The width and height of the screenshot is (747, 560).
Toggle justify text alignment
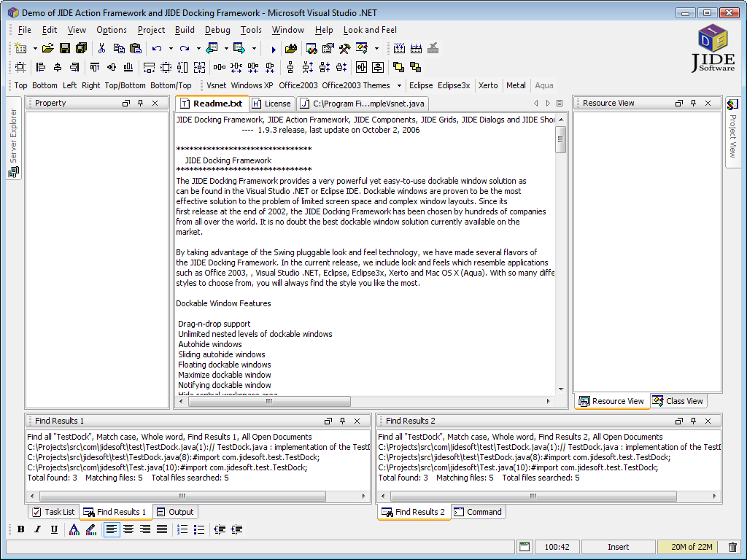coord(162,529)
